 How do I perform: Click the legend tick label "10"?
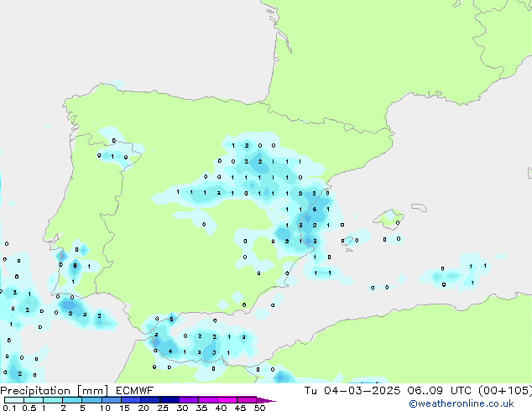click(105, 408)
